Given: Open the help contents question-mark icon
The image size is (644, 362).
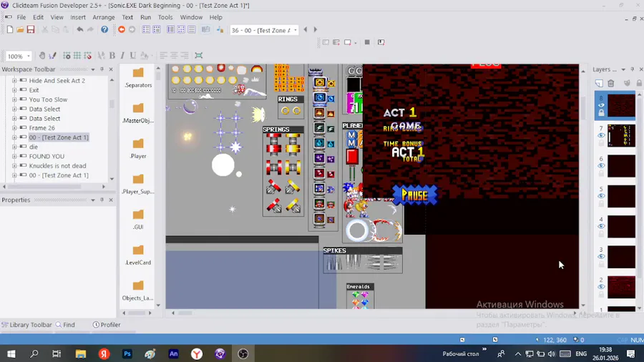Looking at the screenshot, I should 104,29.
